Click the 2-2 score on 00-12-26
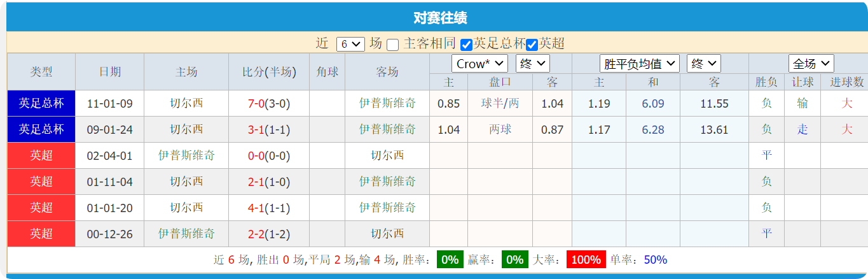 click(256, 234)
